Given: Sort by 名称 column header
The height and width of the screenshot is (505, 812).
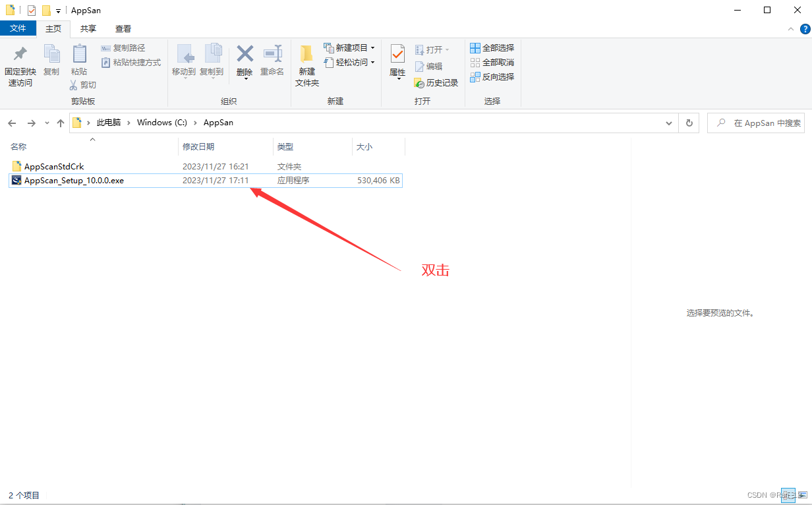Looking at the screenshot, I should (93, 146).
